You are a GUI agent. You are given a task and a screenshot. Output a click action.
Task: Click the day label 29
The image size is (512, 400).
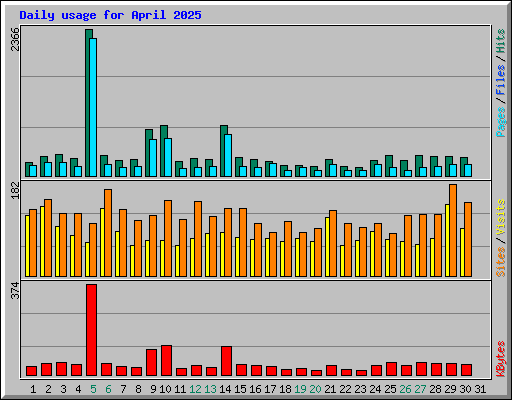pyautogui.click(x=450, y=389)
